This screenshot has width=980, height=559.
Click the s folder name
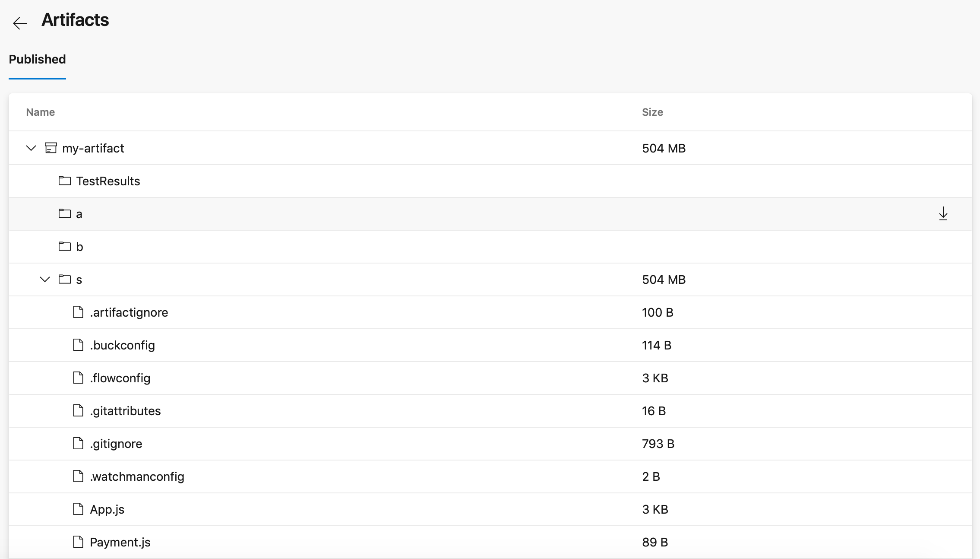click(79, 279)
